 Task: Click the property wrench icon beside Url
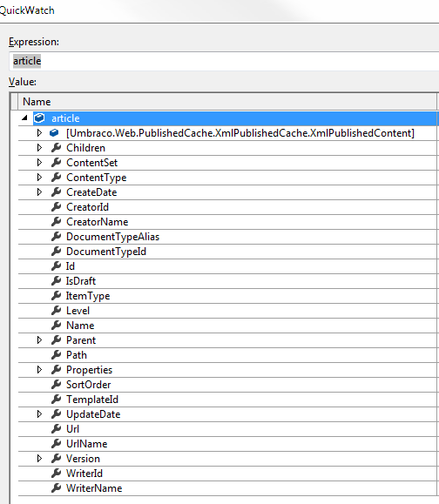[56, 429]
